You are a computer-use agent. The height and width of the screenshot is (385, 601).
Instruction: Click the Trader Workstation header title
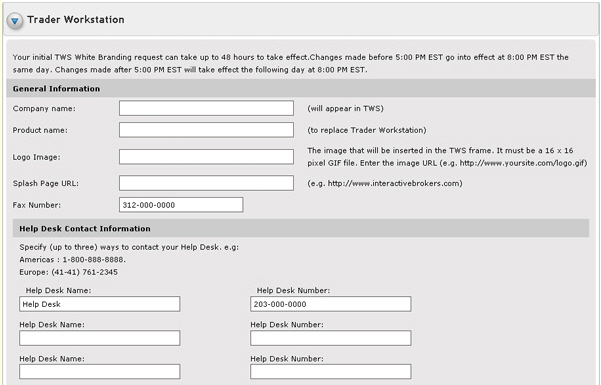pyautogui.click(x=76, y=20)
